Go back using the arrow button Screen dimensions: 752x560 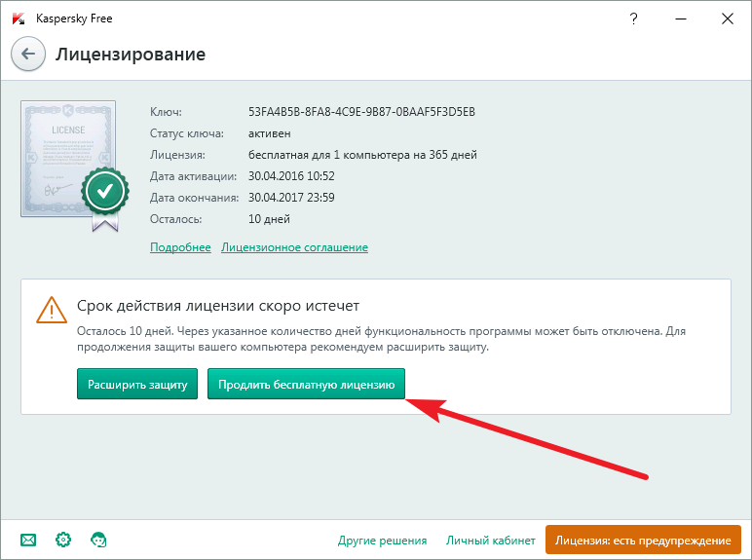click(28, 54)
